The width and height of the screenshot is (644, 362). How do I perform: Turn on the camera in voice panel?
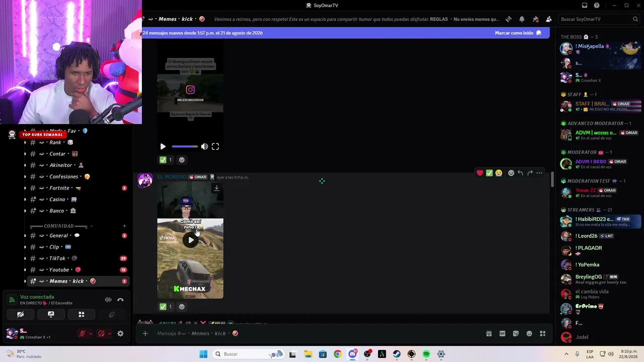20,314
